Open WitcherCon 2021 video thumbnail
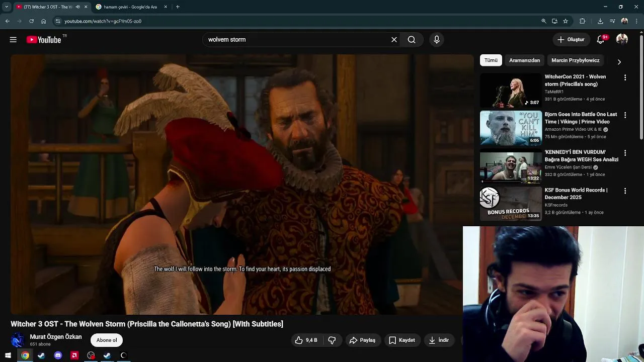 pyautogui.click(x=511, y=90)
